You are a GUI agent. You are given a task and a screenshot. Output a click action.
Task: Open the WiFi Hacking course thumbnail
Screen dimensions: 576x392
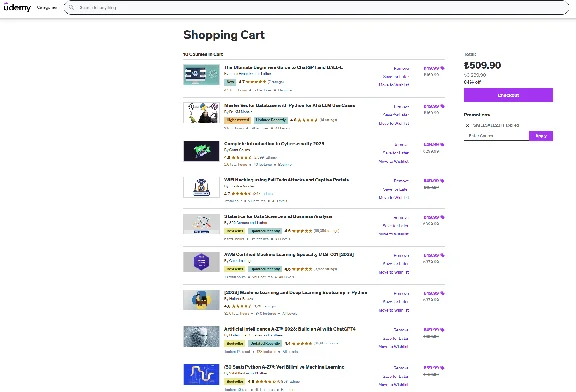(201, 187)
